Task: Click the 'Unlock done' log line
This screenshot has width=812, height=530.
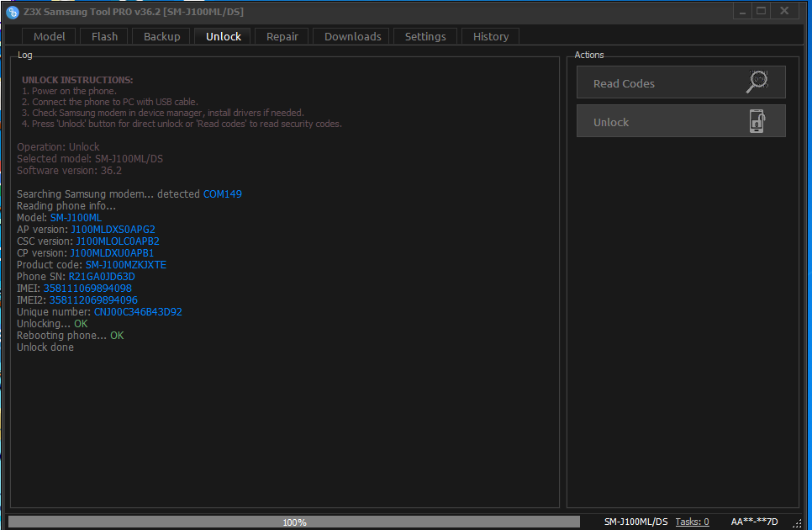Action: tap(45, 347)
